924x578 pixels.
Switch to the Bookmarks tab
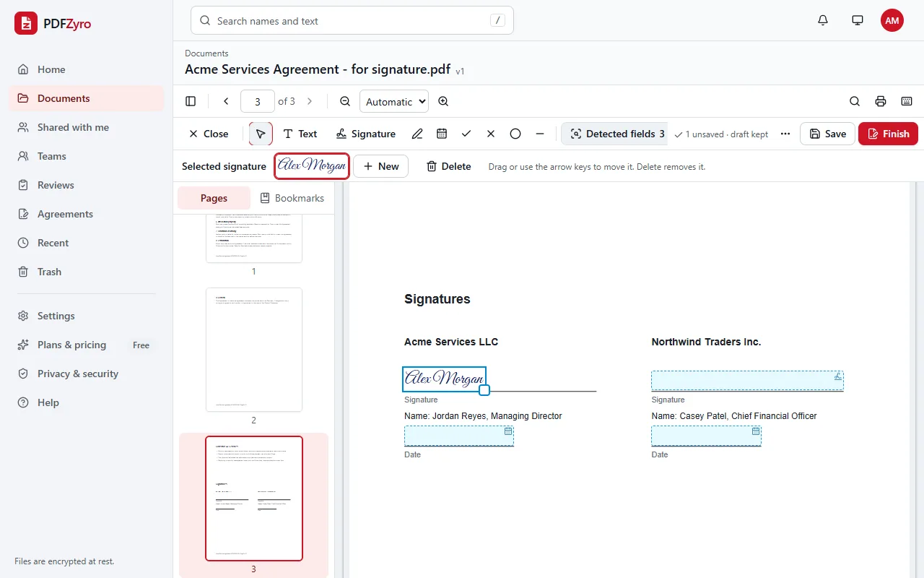point(292,198)
